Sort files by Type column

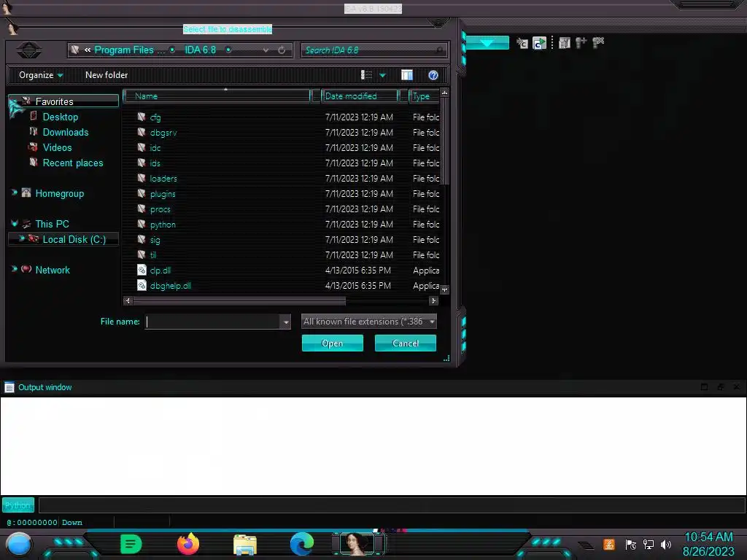point(424,96)
